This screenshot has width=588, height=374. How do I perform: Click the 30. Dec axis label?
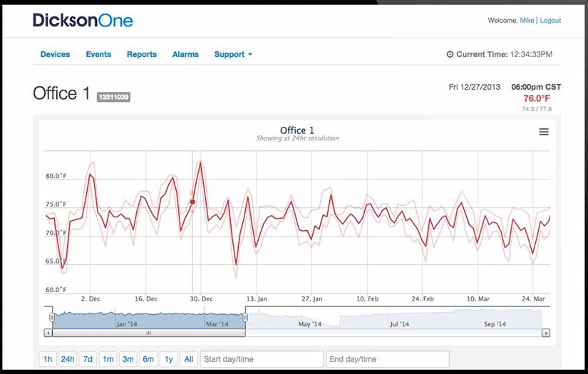click(x=201, y=299)
